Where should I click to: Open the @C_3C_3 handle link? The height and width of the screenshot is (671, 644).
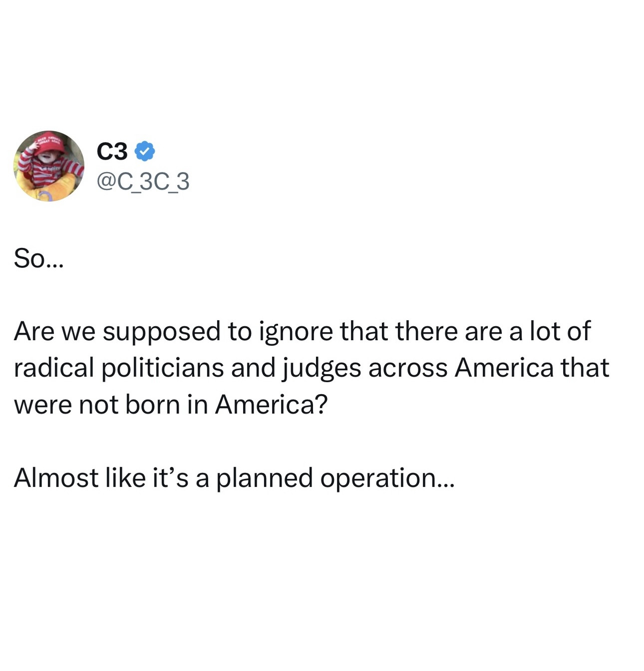click(x=143, y=181)
